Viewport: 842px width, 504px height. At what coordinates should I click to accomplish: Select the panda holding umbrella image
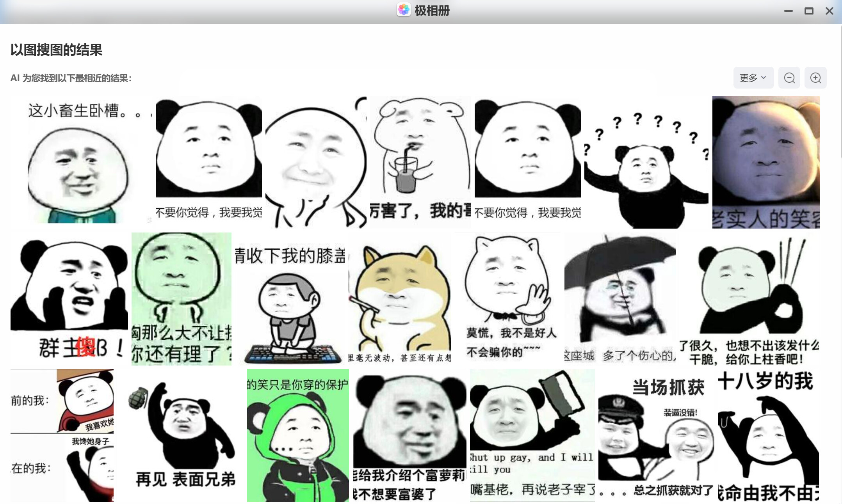tap(620, 298)
